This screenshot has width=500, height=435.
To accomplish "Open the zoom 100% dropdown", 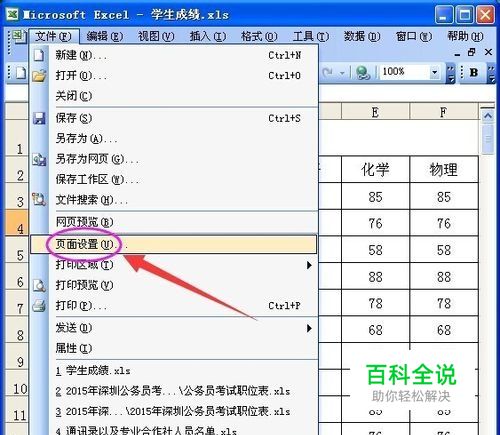I will point(434,72).
